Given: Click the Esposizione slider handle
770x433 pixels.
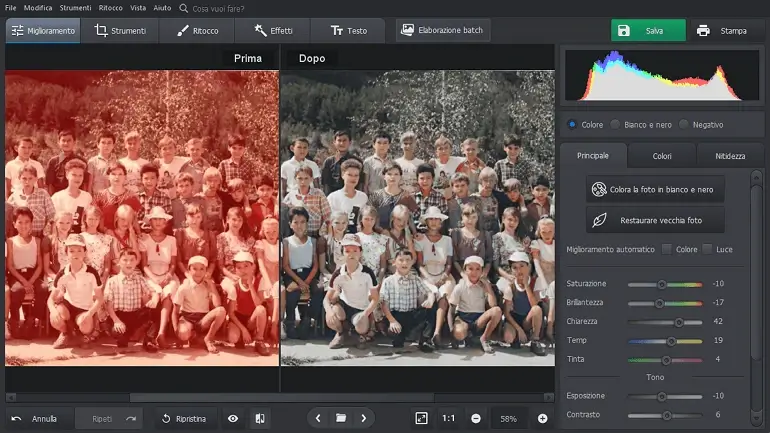Looking at the screenshot, I should (x=661, y=396).
